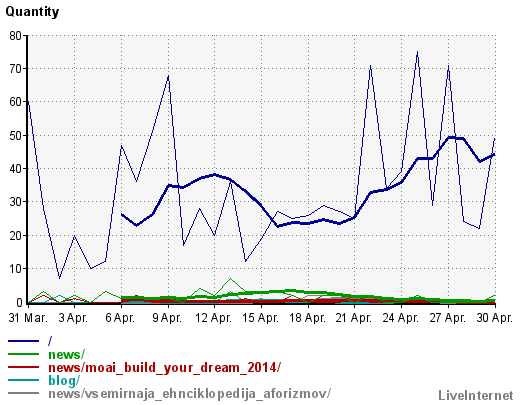Click the red line swatch for moai_build_your_dream_2014

coord(23,367)
